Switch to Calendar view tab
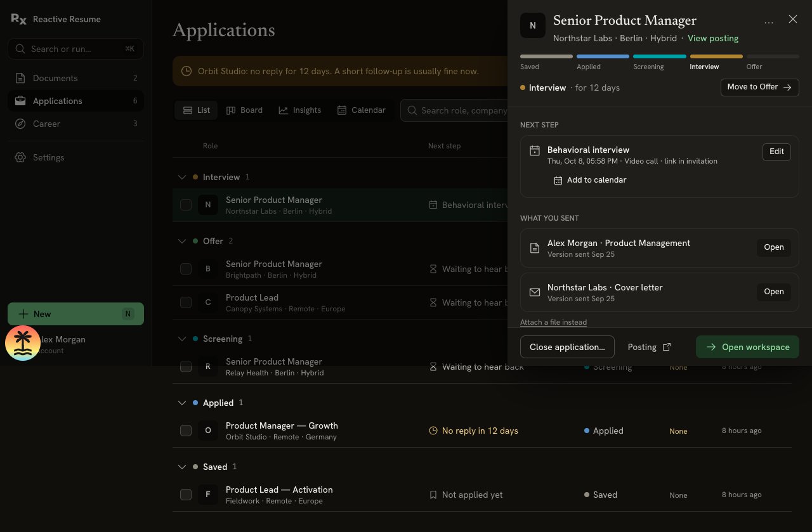 coord(361,110)
